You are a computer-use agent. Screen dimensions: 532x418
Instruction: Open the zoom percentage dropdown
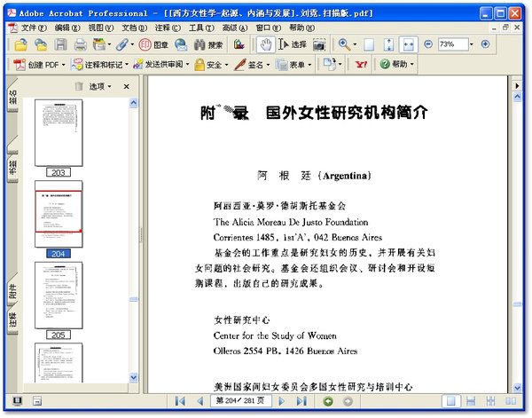pyautogui.click(x=472, y=44)
